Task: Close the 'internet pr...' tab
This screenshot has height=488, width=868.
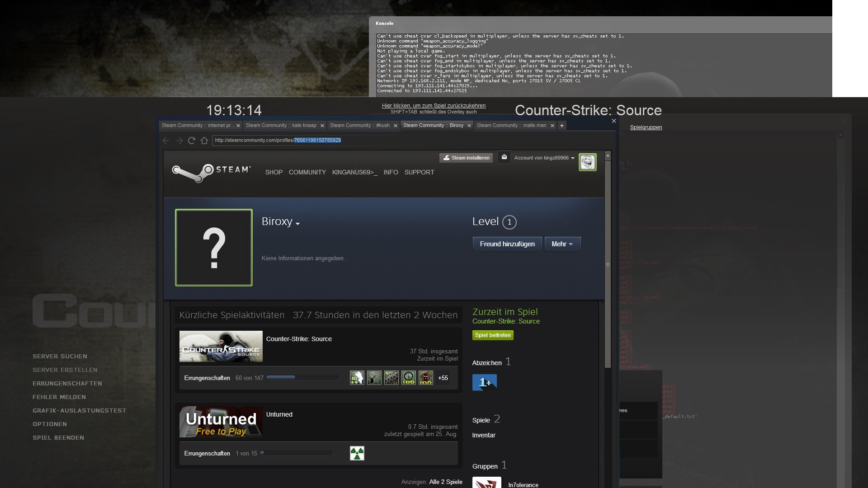Action: click(x=238, y=126)
